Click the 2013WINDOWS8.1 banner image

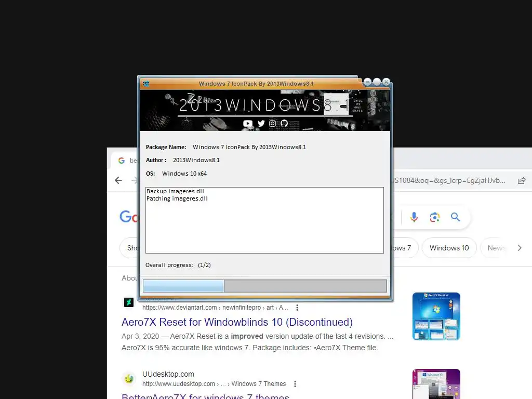coord(265,110)
